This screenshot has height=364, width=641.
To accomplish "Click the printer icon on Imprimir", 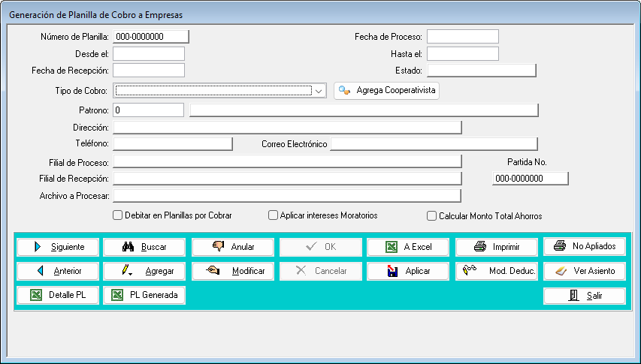I will click(x=481, y=247).
